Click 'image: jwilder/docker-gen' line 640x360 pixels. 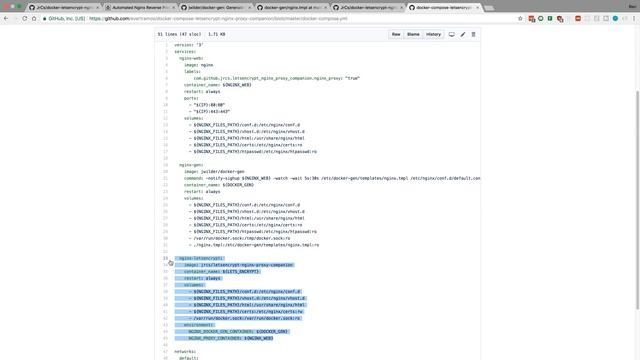point(214,171)
